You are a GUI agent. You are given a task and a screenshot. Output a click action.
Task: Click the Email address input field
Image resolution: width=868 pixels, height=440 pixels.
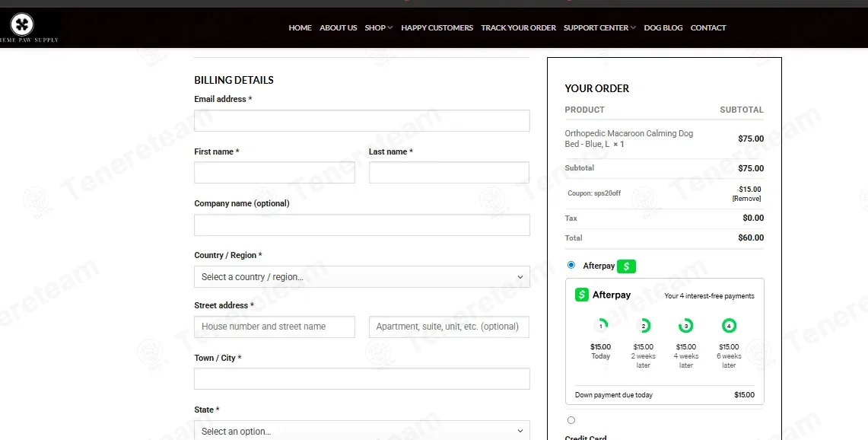click(x=362, y=121)
